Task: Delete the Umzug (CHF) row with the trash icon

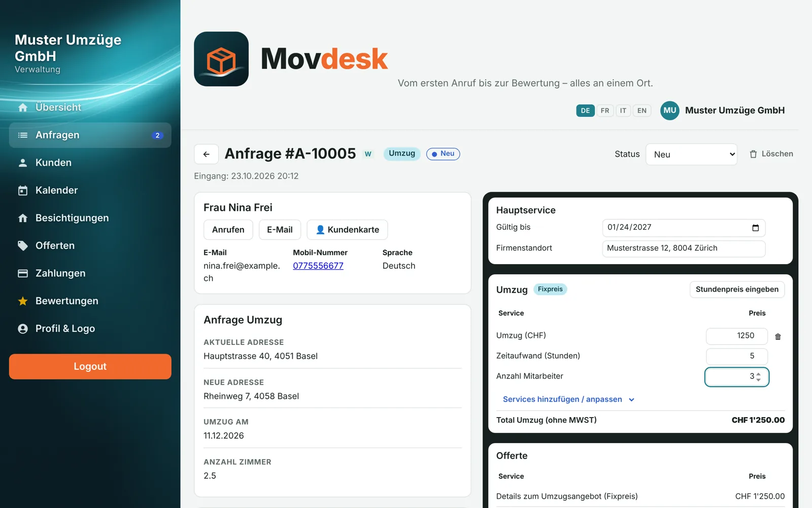Action: pyautogui.click(x=778, y=336)
